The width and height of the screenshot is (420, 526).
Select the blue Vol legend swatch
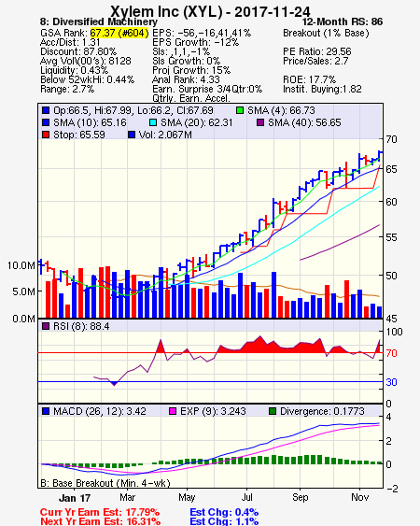point(132,135)
